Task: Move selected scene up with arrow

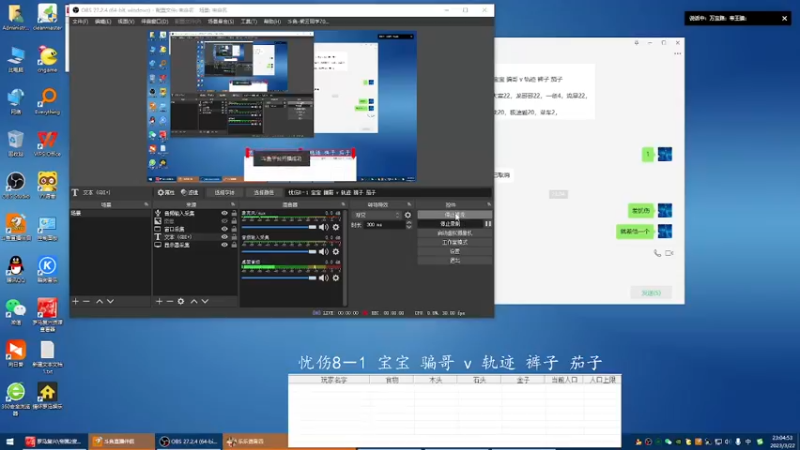Action: 99,302
